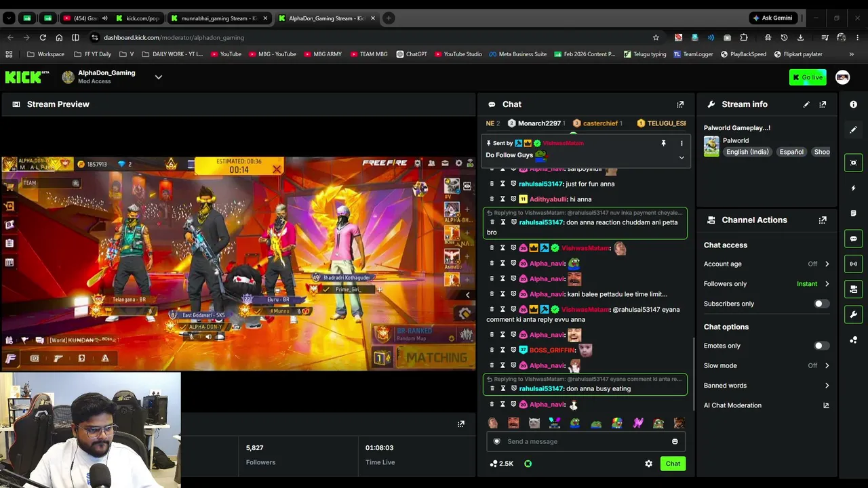Open the emoji picker in message box
Viewport: 868px width, 488px height.
point(675,441)
